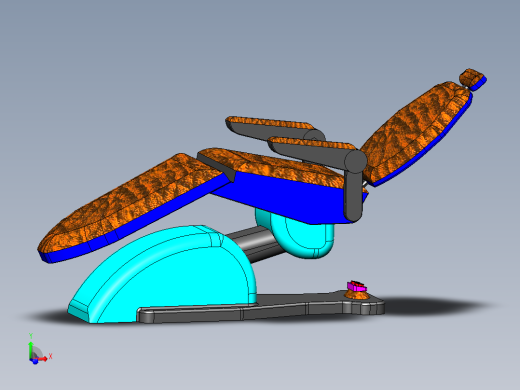Select the gray lift arm cylinder

tap(257, 243)
